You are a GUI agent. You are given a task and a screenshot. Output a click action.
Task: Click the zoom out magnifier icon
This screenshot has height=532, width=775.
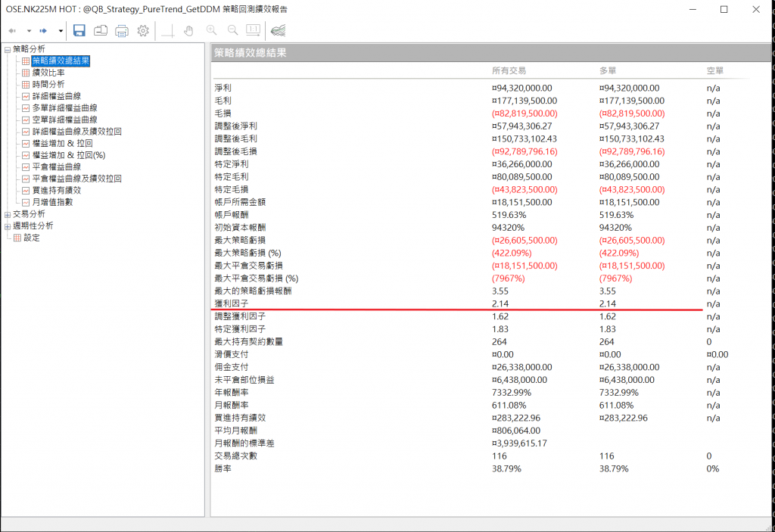pos(232,31)
